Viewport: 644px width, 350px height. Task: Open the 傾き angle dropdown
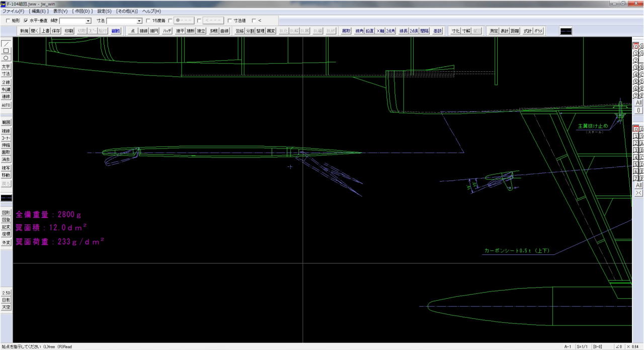coord(89,21)
